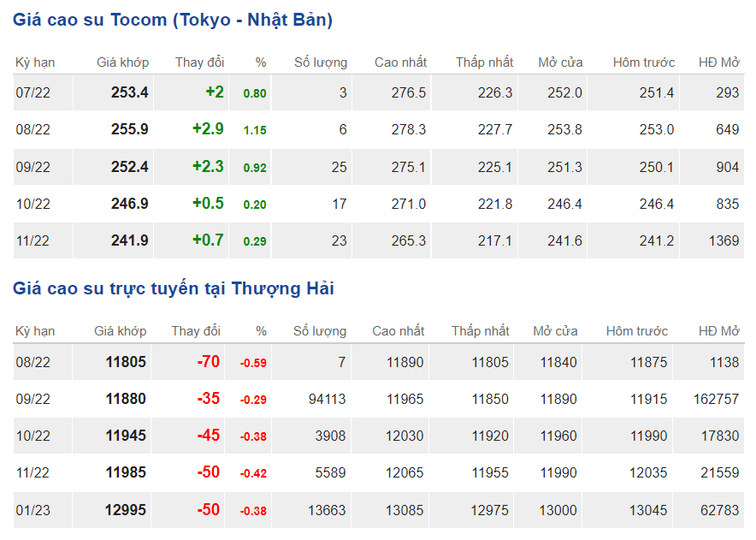Select the HĐ Mở header in Shanghai table
The width and height of the screenshot is (756, 540).
tap(718, 331)
